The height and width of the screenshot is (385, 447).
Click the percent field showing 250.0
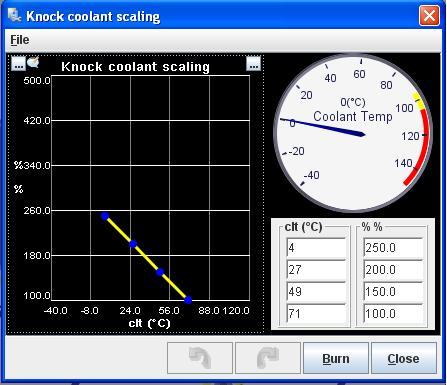click(x=393, y=248)
